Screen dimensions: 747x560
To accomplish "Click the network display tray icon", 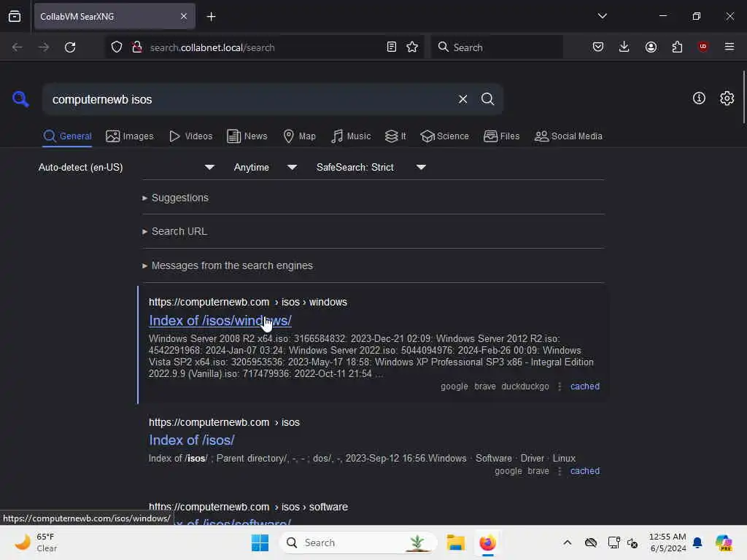I will point(614,542).
